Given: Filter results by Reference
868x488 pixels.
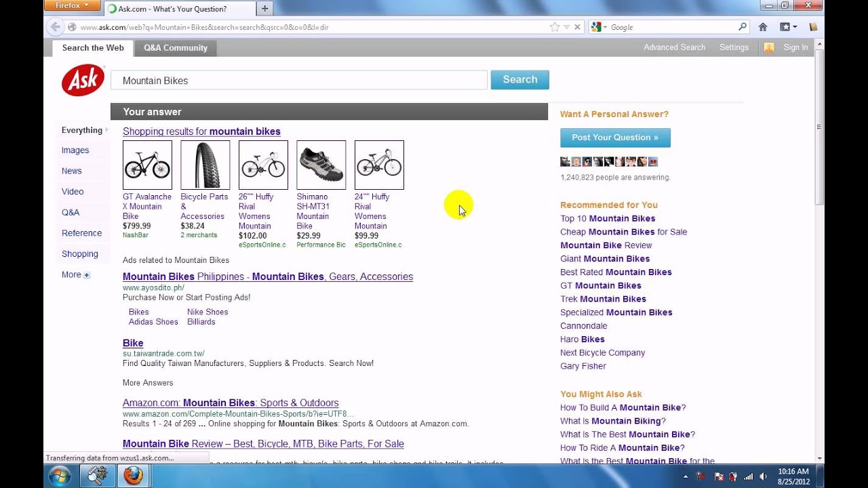Looking at the screenshot, I should click(81, 233).
